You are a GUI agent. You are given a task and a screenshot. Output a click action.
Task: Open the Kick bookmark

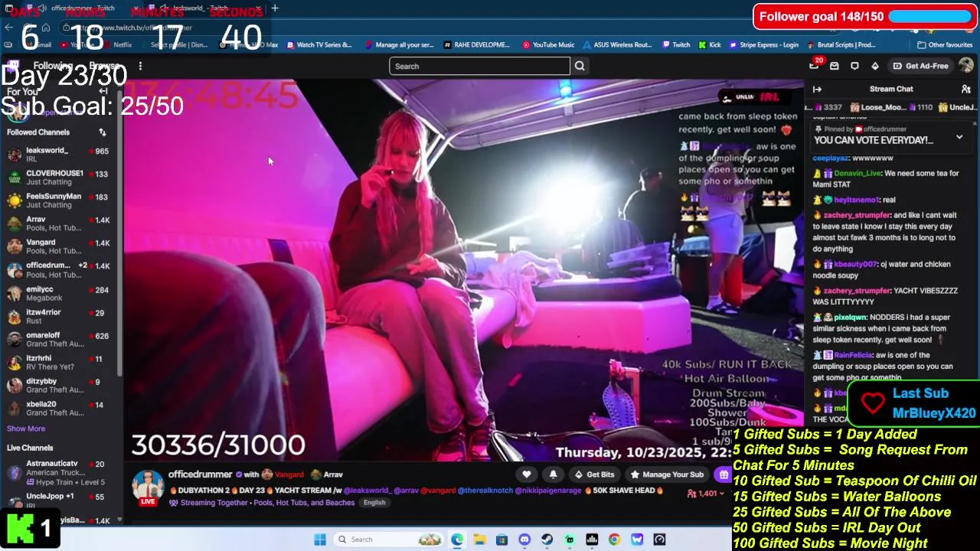pos(709,44)
